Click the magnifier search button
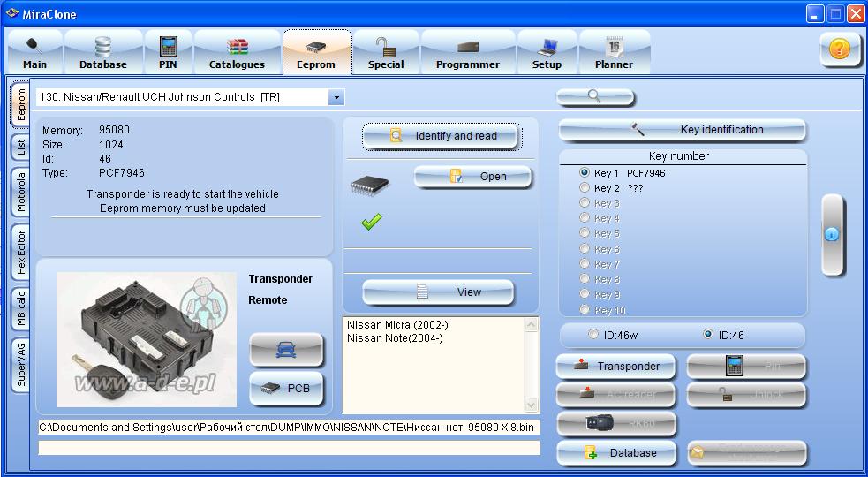Image resolution: width=868 pixels, height=477 pixels. tap(595, 97)
